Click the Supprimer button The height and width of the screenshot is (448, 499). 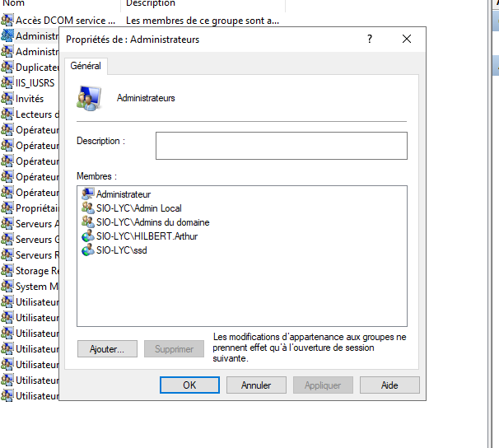click(x=174, y=348)
